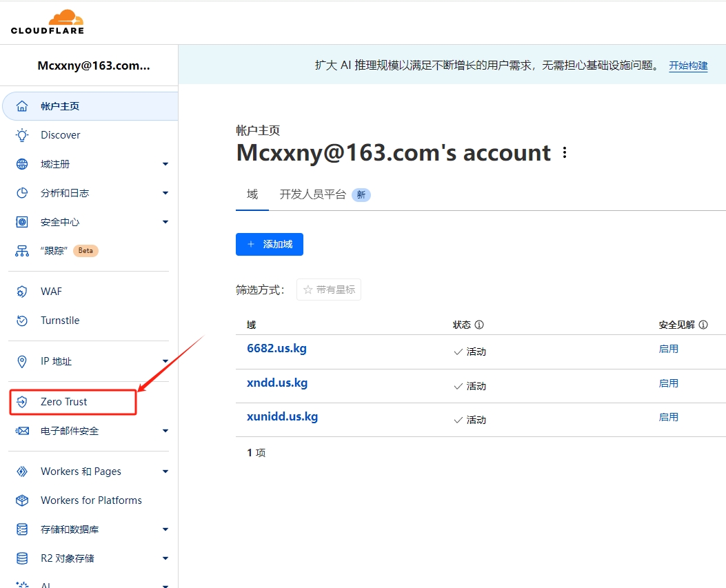Switch to the 域 tab

[x=252, y=194]
